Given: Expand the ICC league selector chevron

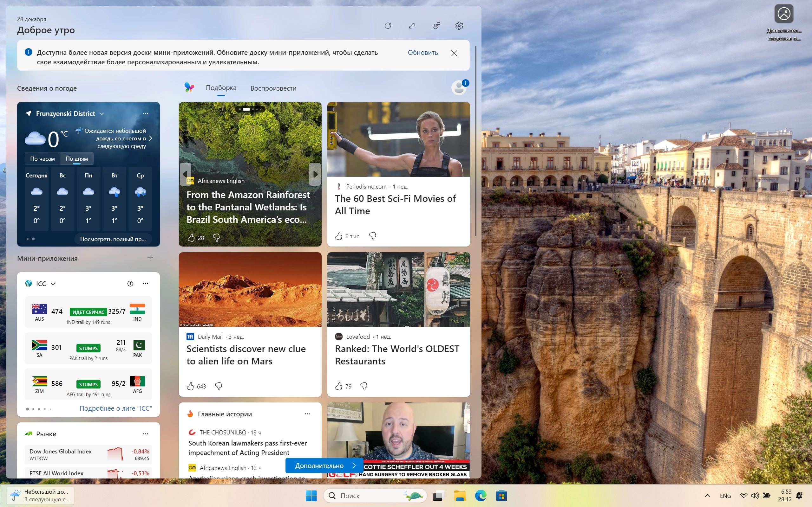Looking at the screenshot, I should [53, 283].
